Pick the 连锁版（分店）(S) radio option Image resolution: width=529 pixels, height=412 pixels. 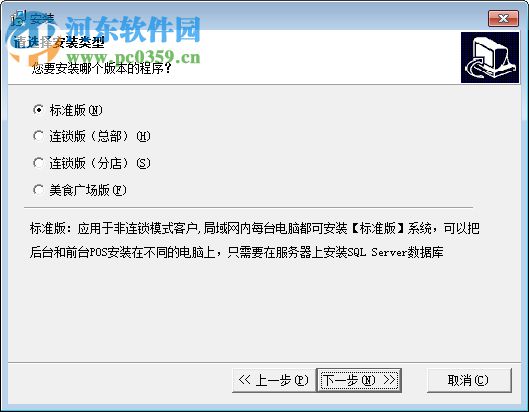[x=38, y=163]
